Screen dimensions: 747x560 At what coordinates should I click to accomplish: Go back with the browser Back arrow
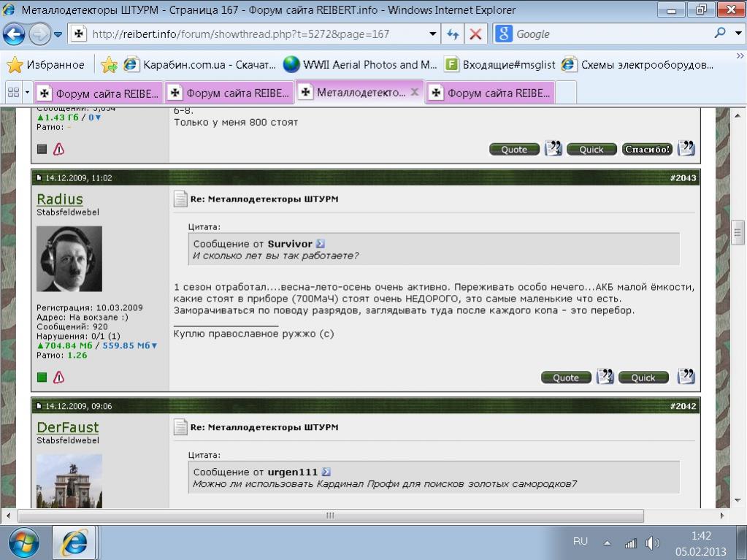coord(14,34)
